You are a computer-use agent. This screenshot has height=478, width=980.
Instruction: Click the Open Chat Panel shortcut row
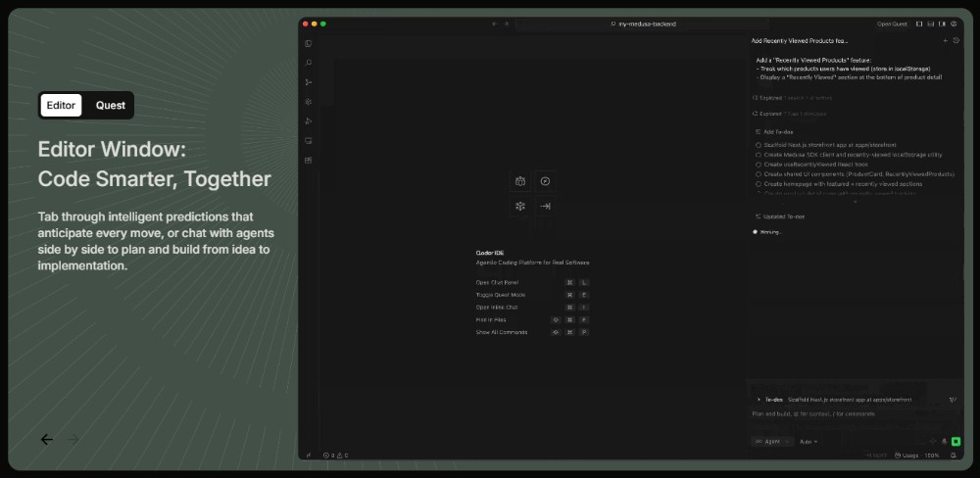[x=532, y=282]
